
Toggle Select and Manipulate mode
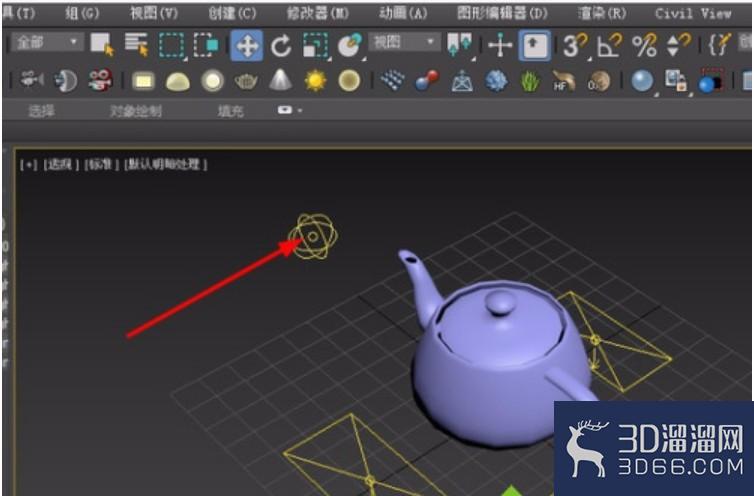500,45
